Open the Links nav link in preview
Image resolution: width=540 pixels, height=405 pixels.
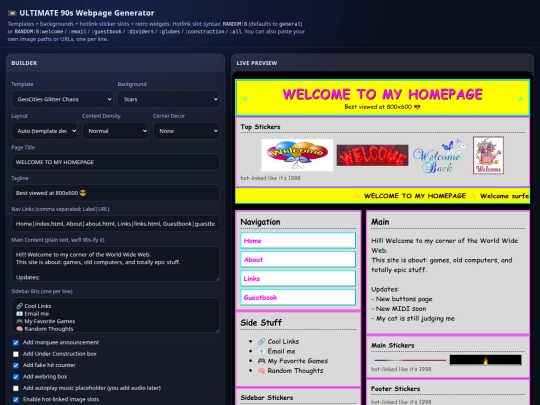pyautogui.click(x=298, y=278)
